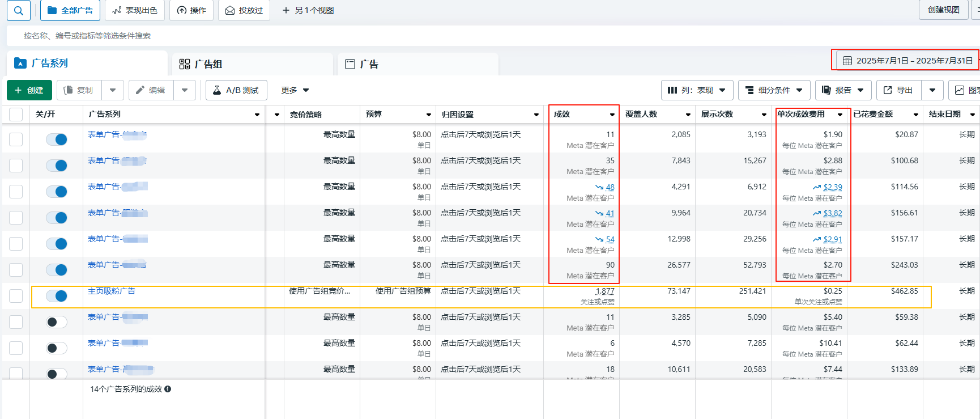980x419 pixels.
Task: Click the 展示次数 column sort arrow
Action: [764, 115]
